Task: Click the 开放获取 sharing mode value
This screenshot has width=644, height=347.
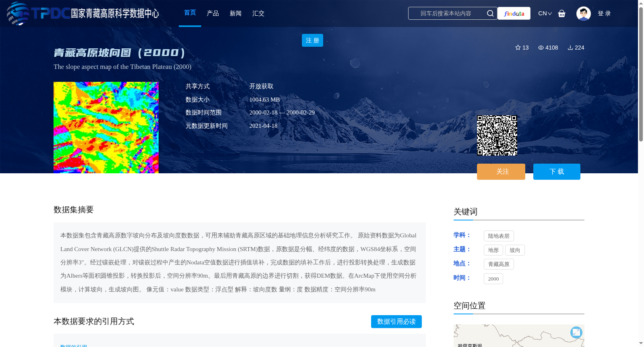Action: [261, 86]
